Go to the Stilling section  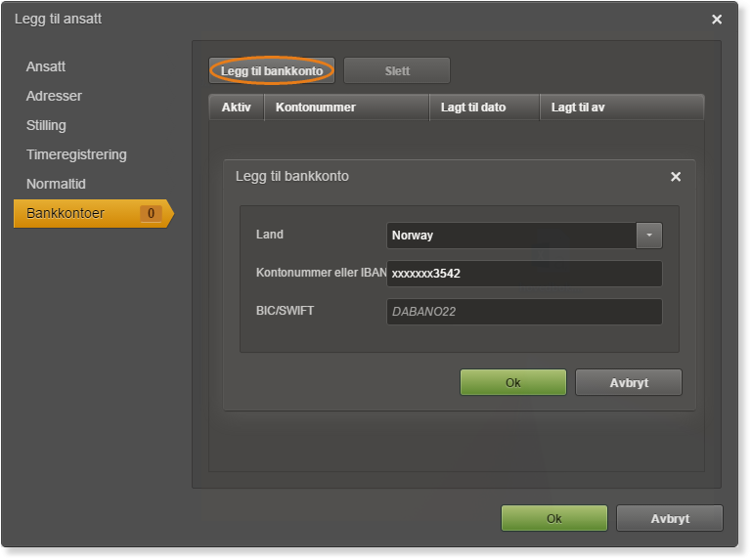pyautogui.click(x=46, y=125)
